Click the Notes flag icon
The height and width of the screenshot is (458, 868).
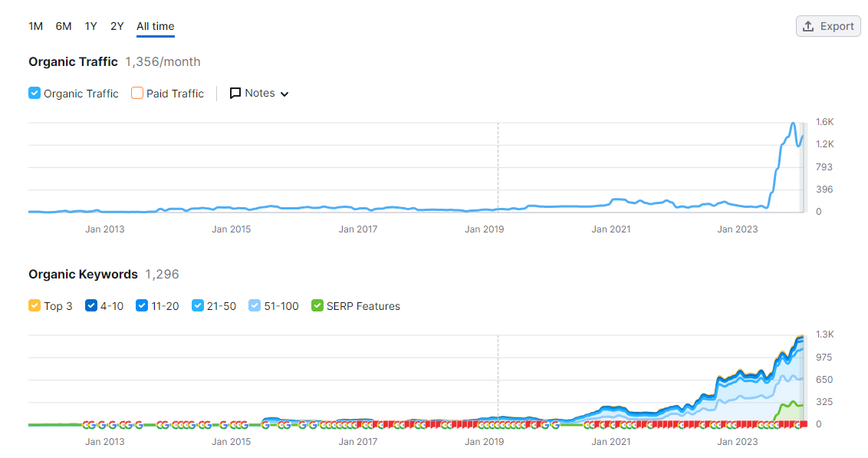pyautogui.click(x=235, y=93)
